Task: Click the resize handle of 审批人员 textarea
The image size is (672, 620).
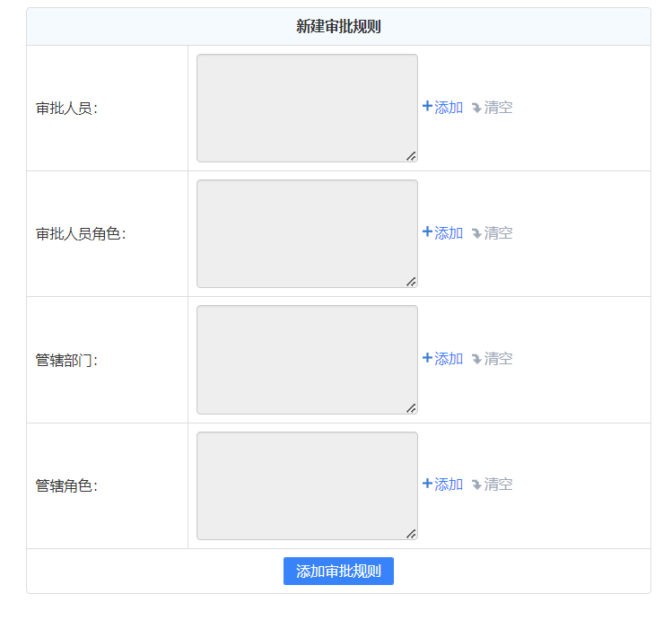Action: pyautogui.click(x=411, y=156)
